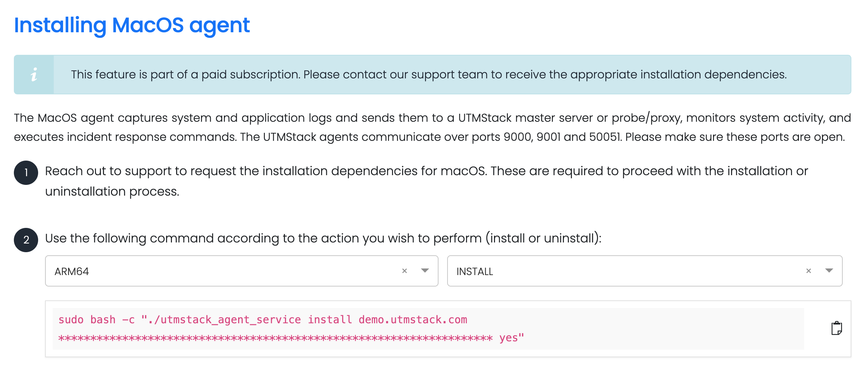The height and width of the screenshot is (376, 868).
Task: Click the demo.utmstack.com hostname in command
Action: (x=413, y=319)
